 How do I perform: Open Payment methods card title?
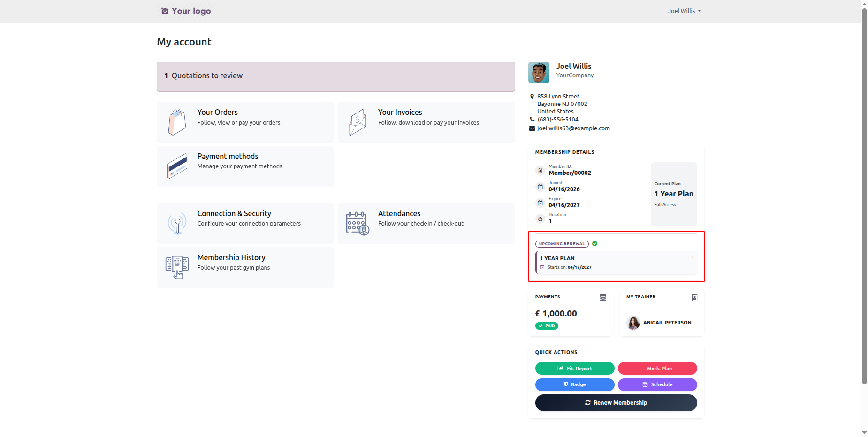click(x=228, y=156)
